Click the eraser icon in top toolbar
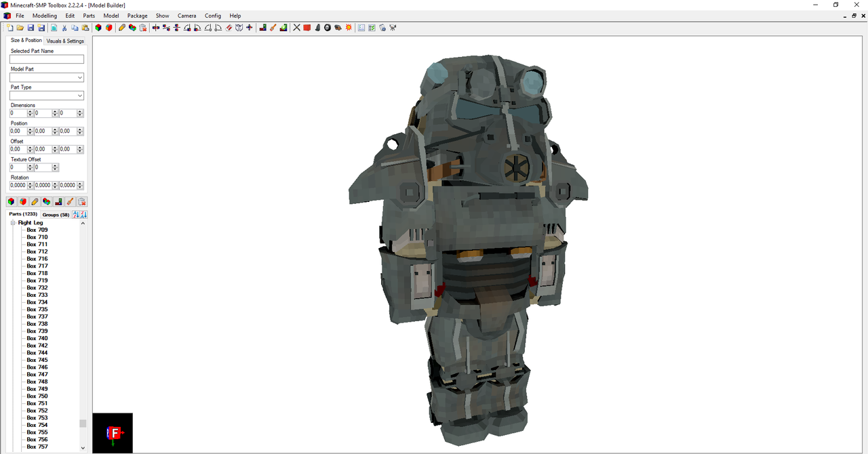This screenshot has width=868, height=454. [229, 28]
